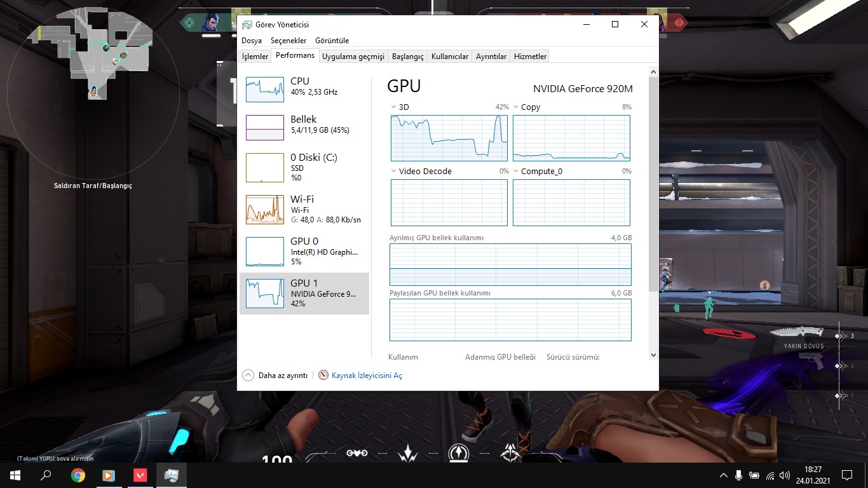Select Bellek in the performance sidebar
The width and height of the screenshot is (868, 488).
click(x=304, y=128)
